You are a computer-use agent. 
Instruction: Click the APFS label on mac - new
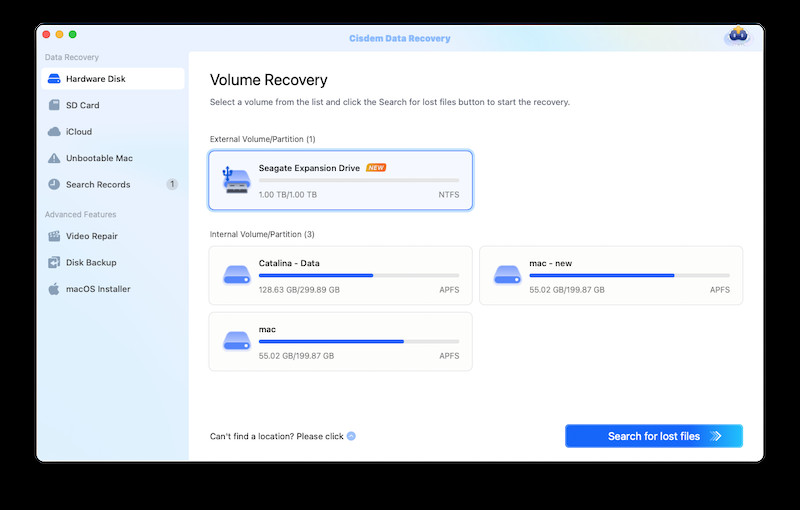[719, 290]
